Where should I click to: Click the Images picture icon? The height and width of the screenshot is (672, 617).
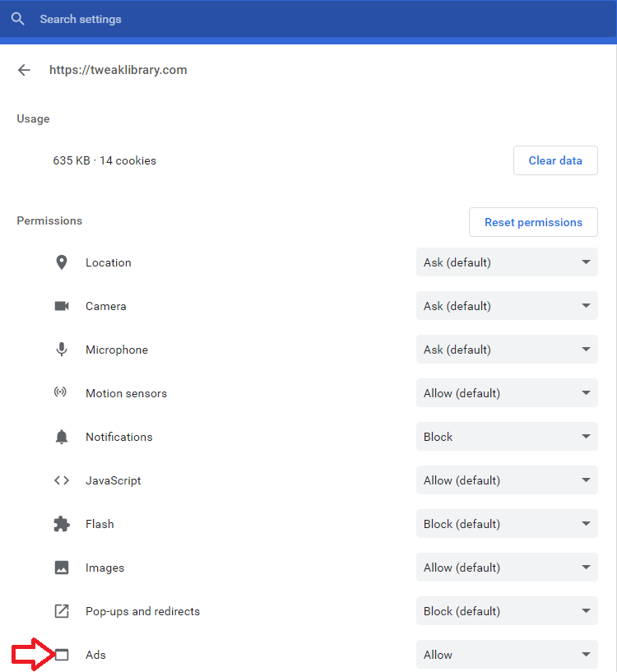(62, 567)
